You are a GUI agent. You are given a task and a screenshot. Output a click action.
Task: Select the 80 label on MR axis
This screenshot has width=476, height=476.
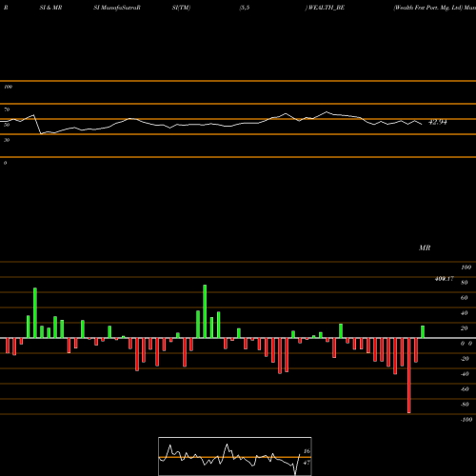click(465, 283)
